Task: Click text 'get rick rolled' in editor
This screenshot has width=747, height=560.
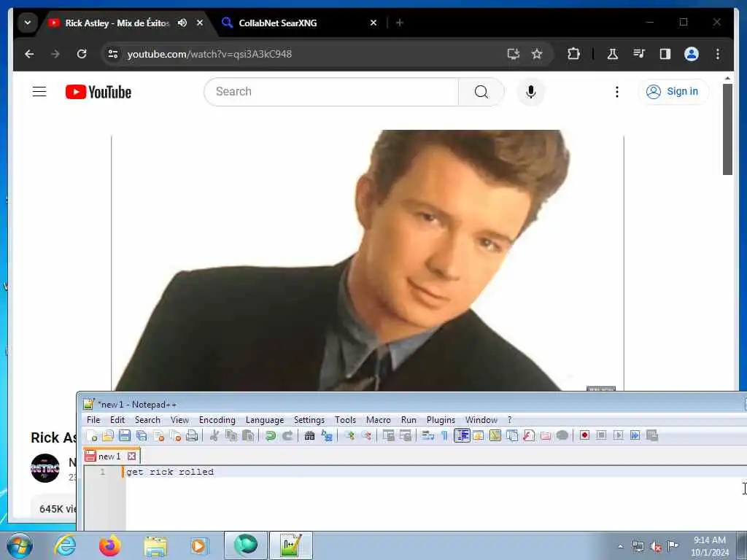Action: (170, 472)
